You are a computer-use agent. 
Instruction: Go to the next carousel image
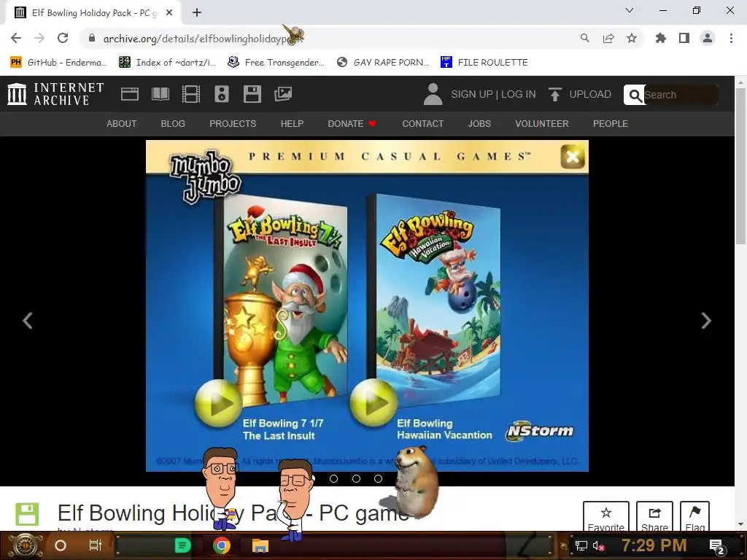tap(706, 321)
